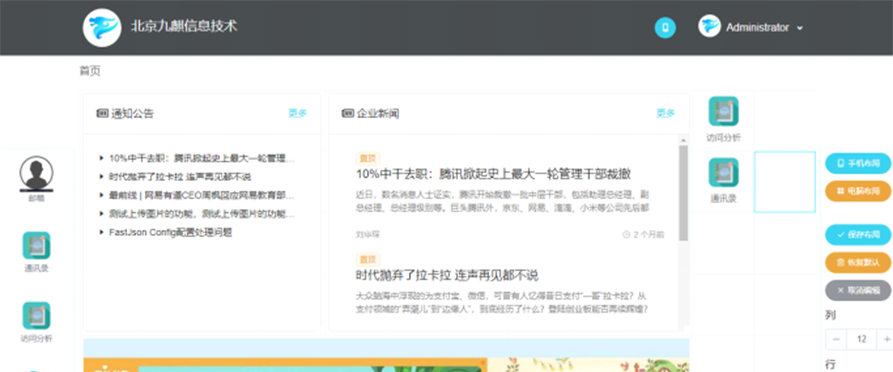893x372 pixels.
Task: Open 通讯录 icon in left sidebar
Action: (x=36, y=246)
